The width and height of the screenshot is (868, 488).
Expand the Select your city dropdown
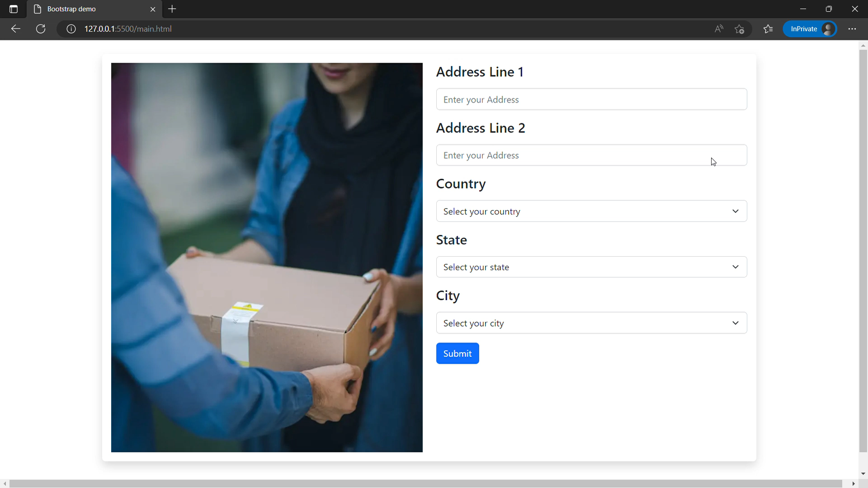tap(591, 323)
